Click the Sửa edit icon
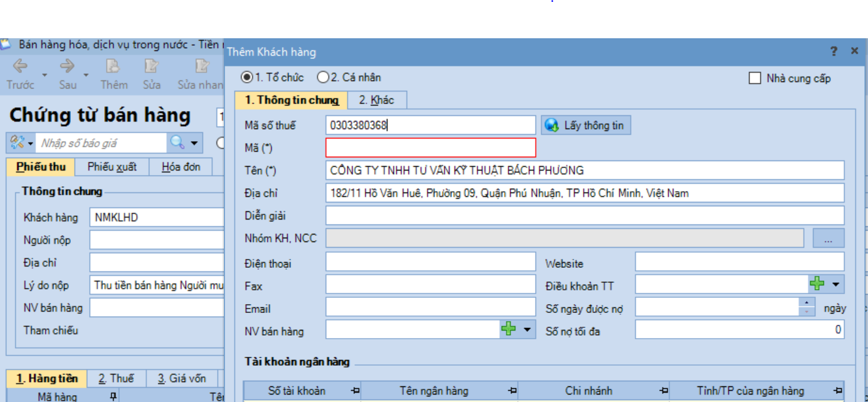Screen dimensions: 868x402 151,66
